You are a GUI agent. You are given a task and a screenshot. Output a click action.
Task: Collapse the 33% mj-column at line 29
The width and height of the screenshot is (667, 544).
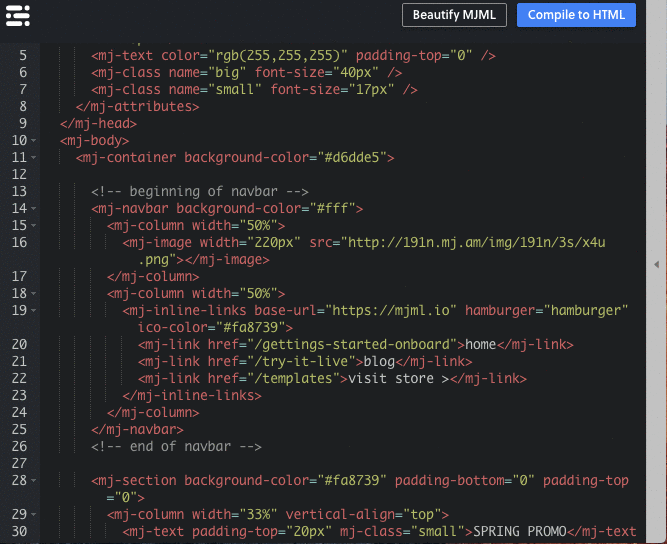34,515
